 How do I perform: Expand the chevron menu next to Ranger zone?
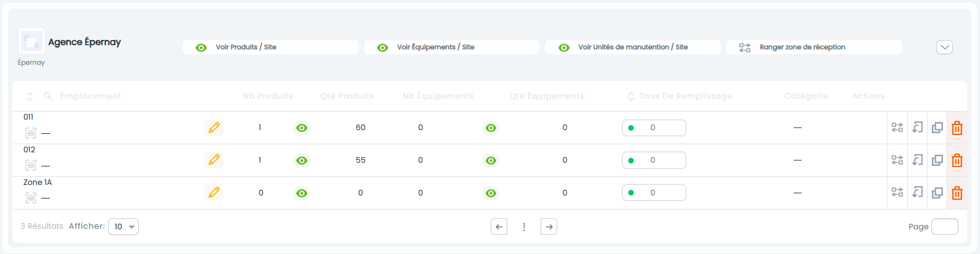[x=944, y=47]
